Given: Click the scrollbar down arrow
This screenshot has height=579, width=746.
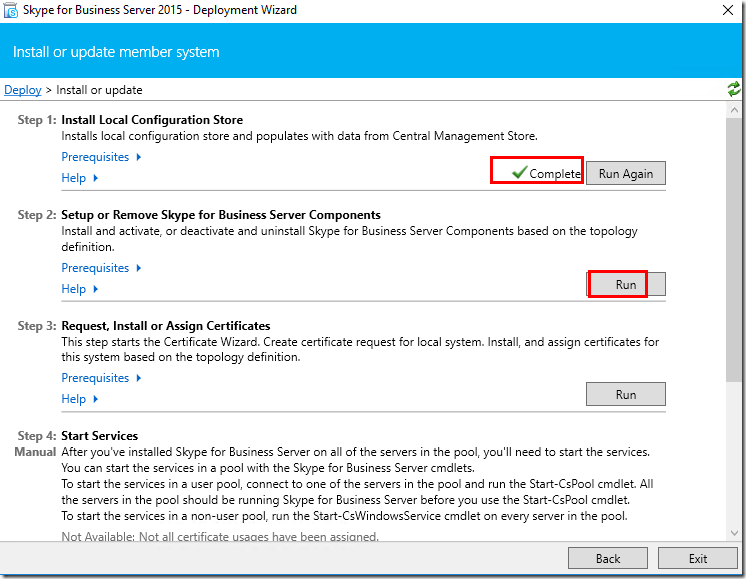Looking at the screenshot, I should (734, 533).
